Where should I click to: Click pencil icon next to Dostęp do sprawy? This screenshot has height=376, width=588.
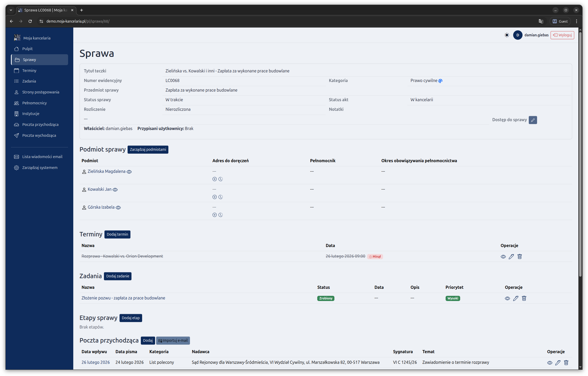click(533, 120)
